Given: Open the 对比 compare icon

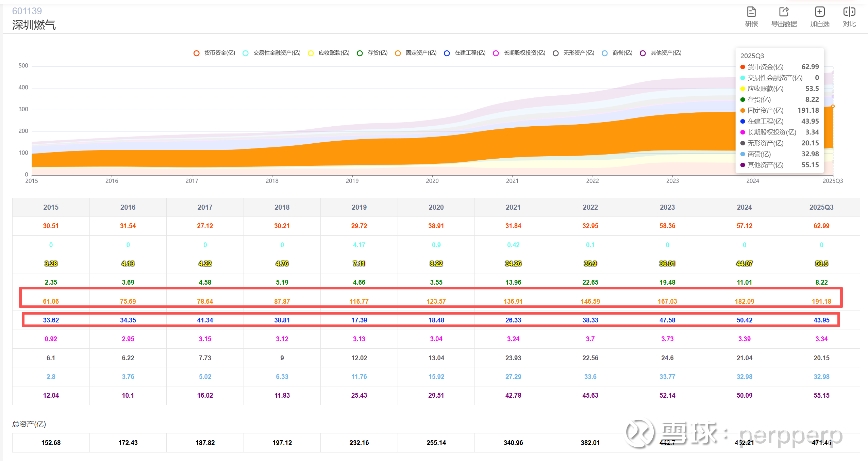Looking at the screenshot, I should (849, 12).
